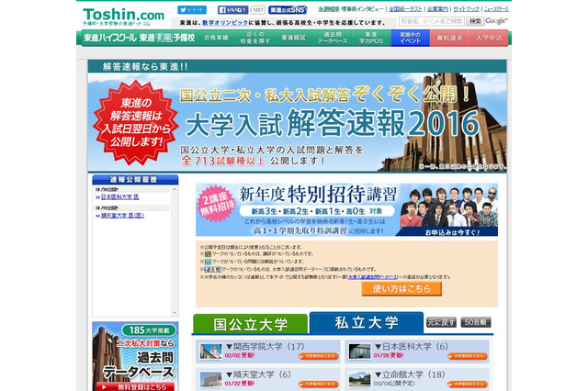Image resolution: width=588 pixels, height=391 pixels.
Task: Click the Toshin.com logo
Action: pyautogui.click(x=123, y=17)
